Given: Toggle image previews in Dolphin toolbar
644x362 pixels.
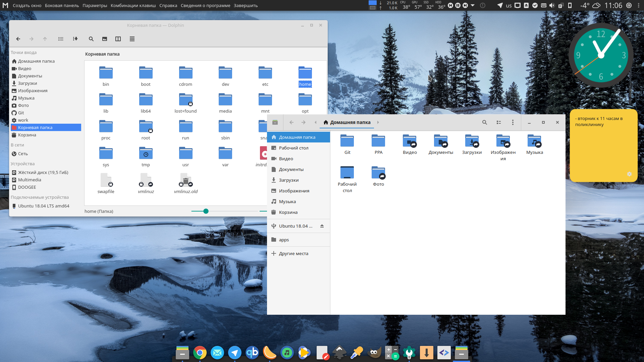Looking at the screenshot, I should coord(105,39).
